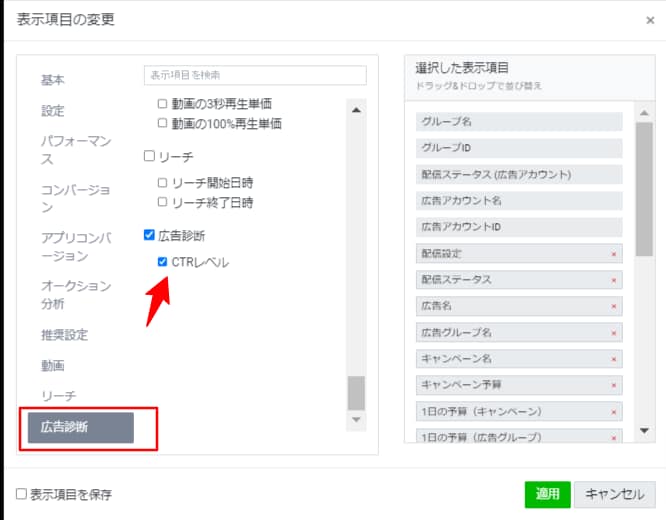Select the 広告診断 category tab
The width and height of the screenshot is (666, 520).
click(80, 427)
